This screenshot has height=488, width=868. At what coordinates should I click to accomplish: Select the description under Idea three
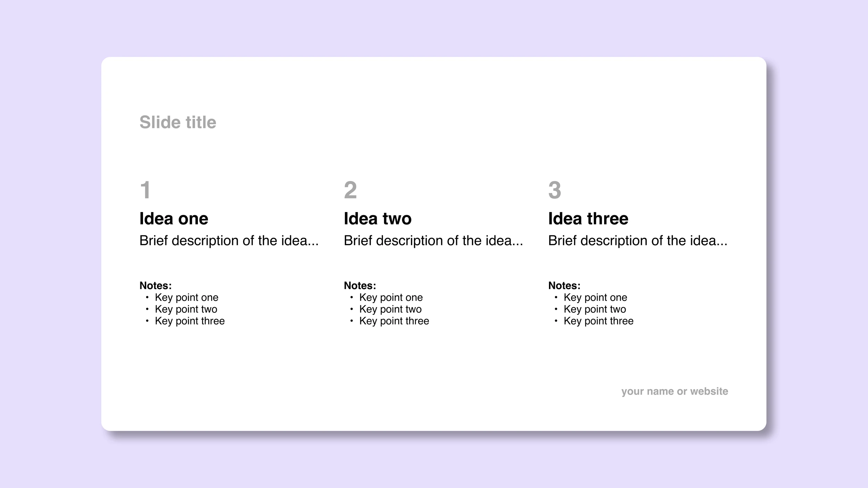[638, 241]
